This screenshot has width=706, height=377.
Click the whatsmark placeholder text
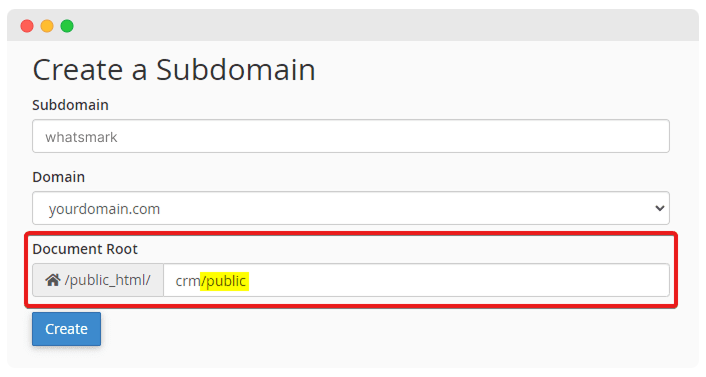click(x=81, y=137)
